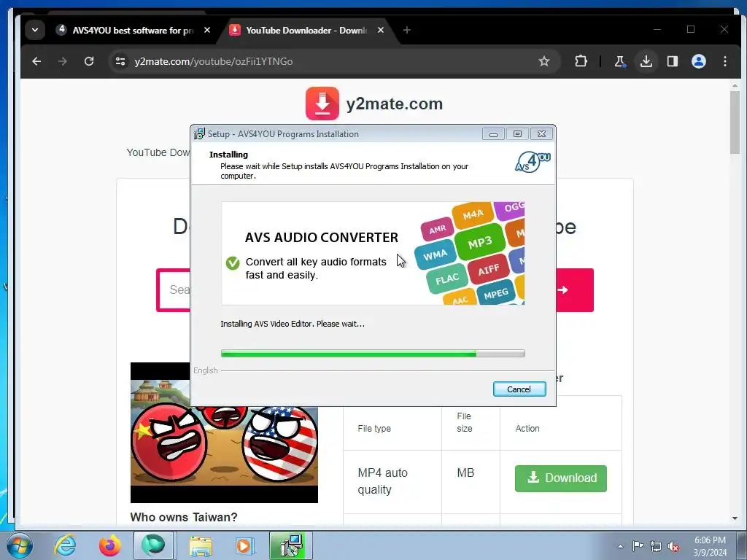747x560 pixels.
Task: Click the MP3 format tile in banner
Action: pyautogui.click(x=480, y=243)
